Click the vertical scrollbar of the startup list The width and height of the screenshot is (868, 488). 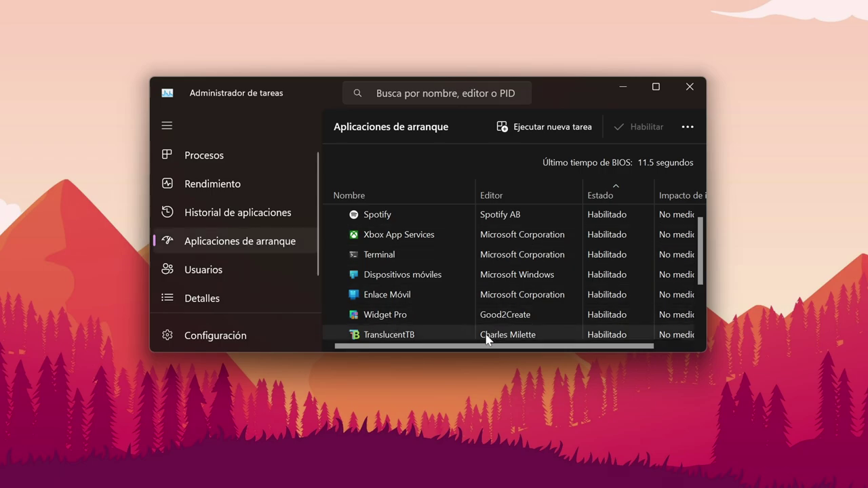point(701,251)
